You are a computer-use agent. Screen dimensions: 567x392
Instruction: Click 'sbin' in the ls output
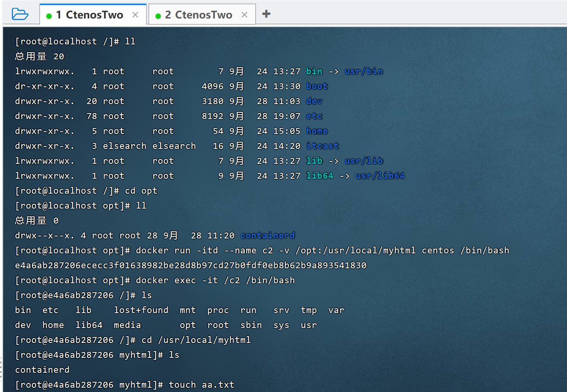[x=251, y=325]
